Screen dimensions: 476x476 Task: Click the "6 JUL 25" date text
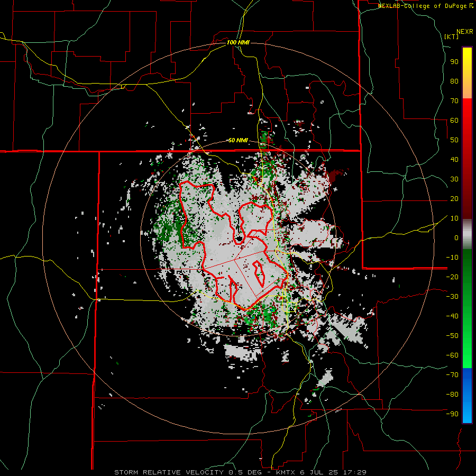pos(318,472)
